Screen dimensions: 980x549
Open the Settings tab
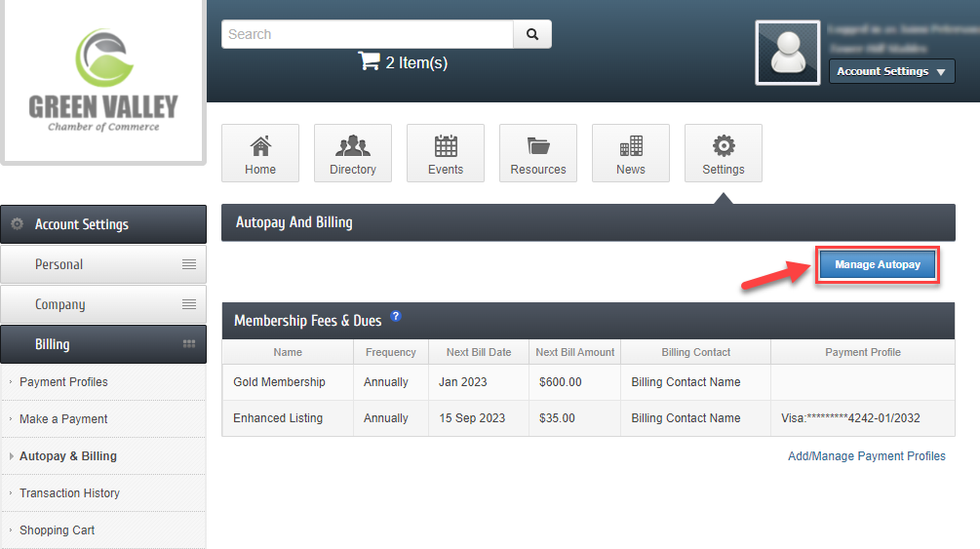click(724, 153)
